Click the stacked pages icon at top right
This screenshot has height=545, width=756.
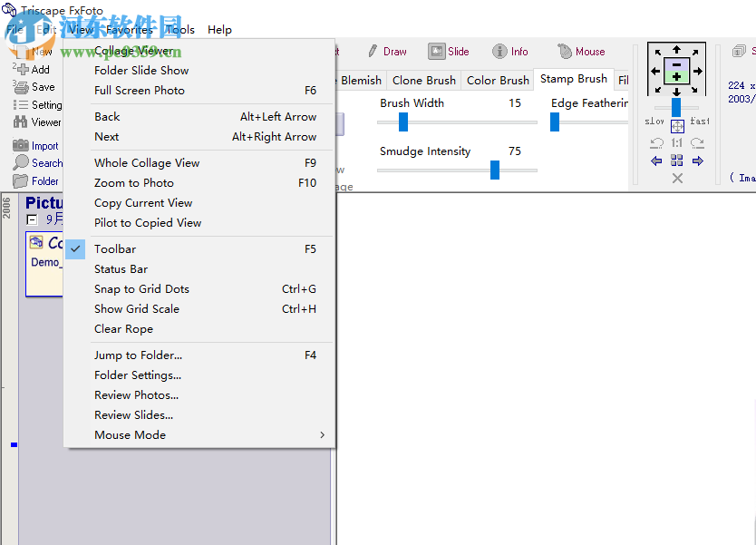pos(739,51)
